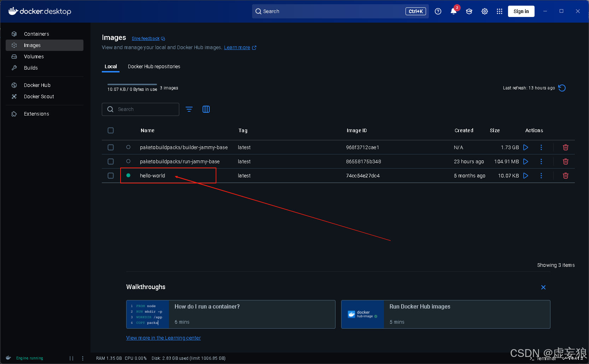Select Images in the sidebar

tap(45, 45)
